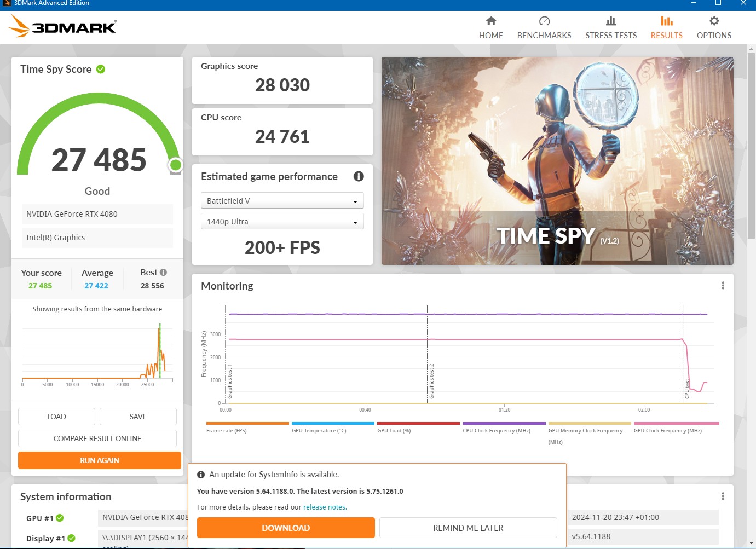Toggle Frame rate (FPS) legend color bar
The width and height of the screenshot is (756, 549).
(x=247, y=423)
